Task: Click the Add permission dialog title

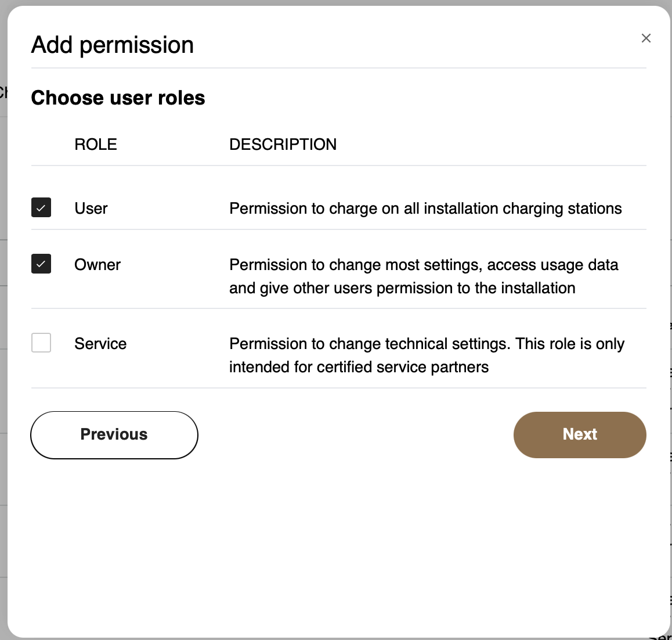Action: pyautogui.click(x=113, y=45)
